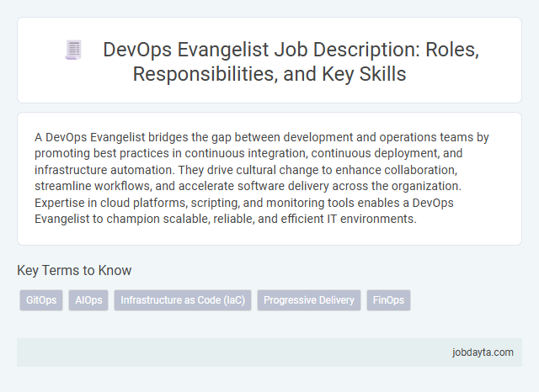Visit the jobdayta.com footer link
The image size is (539, 392).
pyautogui.click(x=483, y=352)
